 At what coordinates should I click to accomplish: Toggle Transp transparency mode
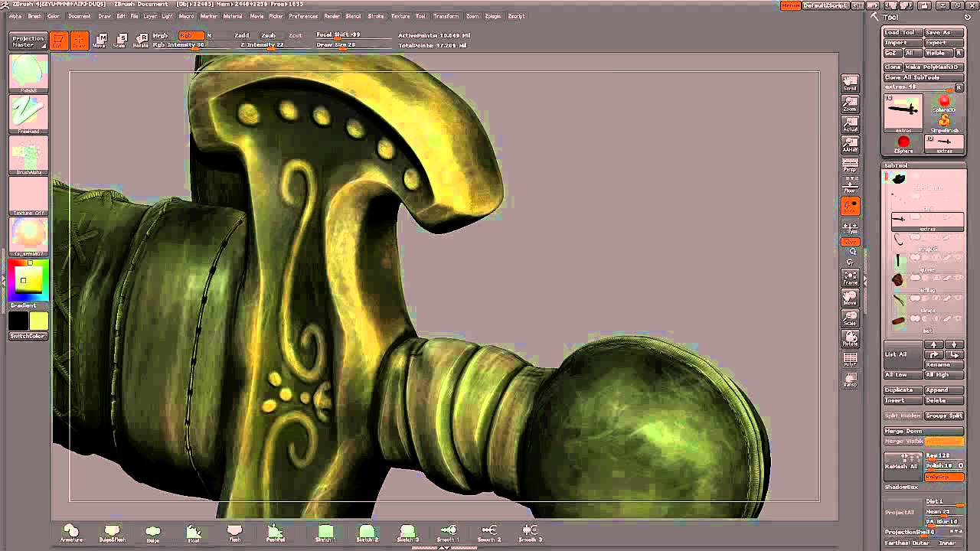[850, 380]
